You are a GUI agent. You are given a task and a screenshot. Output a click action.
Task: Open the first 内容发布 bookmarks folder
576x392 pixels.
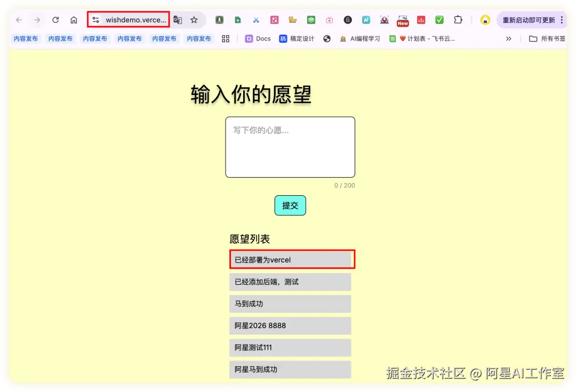pos(26,38)
